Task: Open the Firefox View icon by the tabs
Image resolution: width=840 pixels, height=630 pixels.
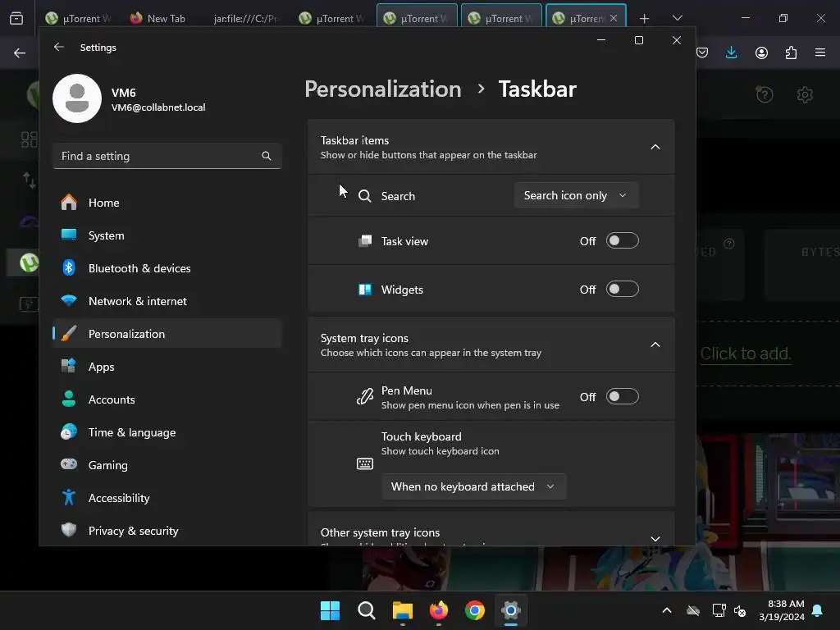Action: (16, 18)
